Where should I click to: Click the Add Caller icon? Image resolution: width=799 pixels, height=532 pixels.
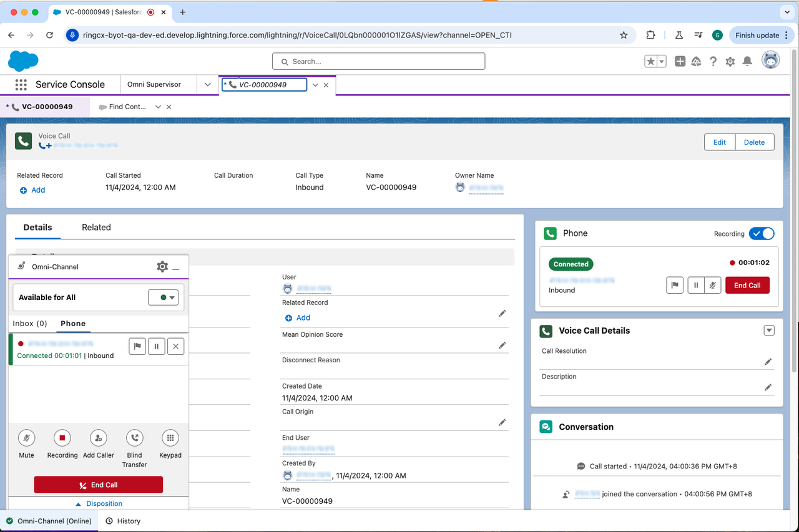point(99,438)
